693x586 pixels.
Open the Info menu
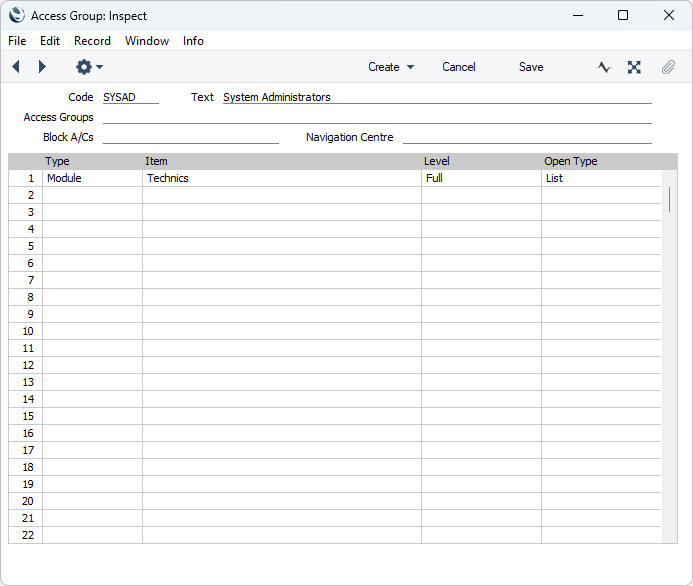(x=193, y=41)
